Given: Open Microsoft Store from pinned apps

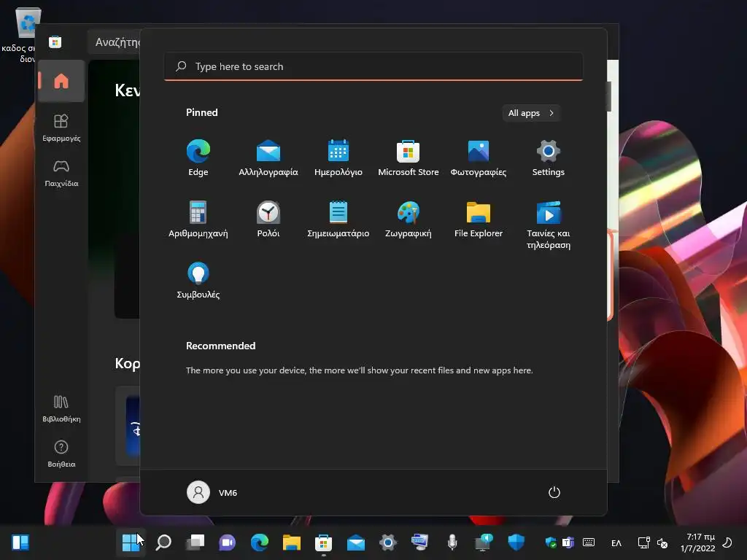Looking at the screenshot, I should pyautogui.click(x=409, y=158).
